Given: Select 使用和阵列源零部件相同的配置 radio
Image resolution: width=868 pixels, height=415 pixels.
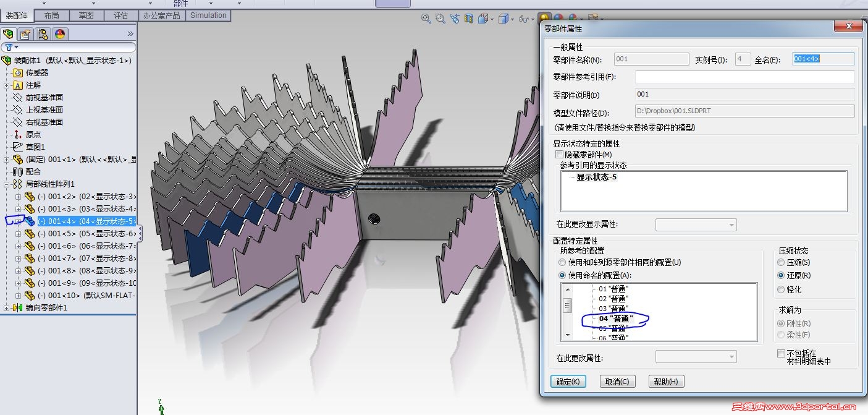Looking at the screenshot, I should coord(562,262).
